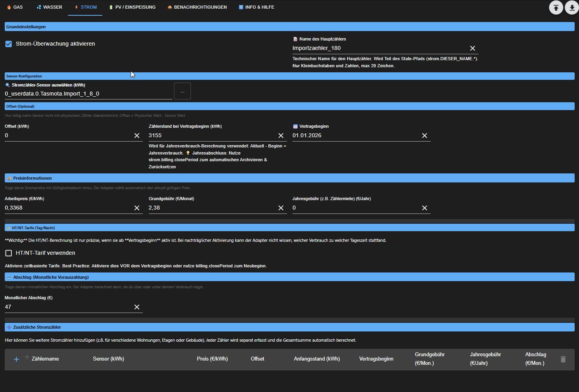Image resolution: width=579 pixels, height=392 pixels.
Task: Clear the Arbeitspreis value
Action: (137, 208)
